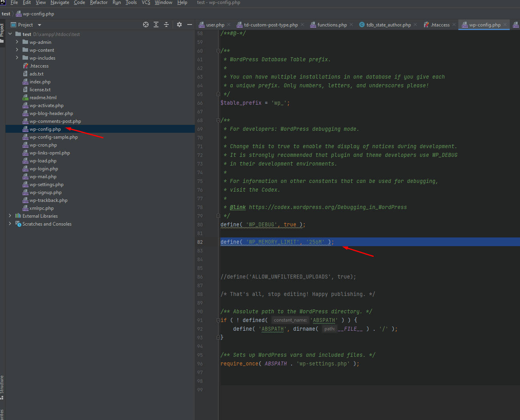Expand the wp-includes folder

(x=17, y=58)
